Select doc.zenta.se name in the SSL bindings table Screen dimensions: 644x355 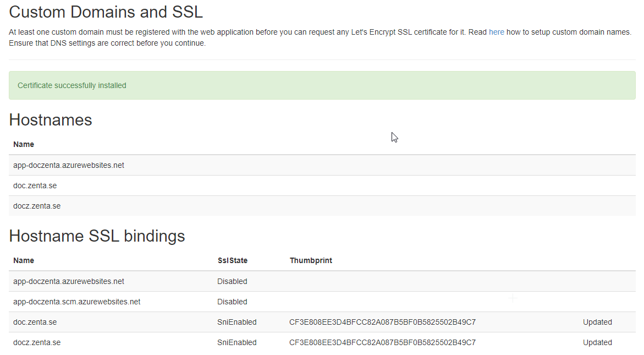point(35,322)
